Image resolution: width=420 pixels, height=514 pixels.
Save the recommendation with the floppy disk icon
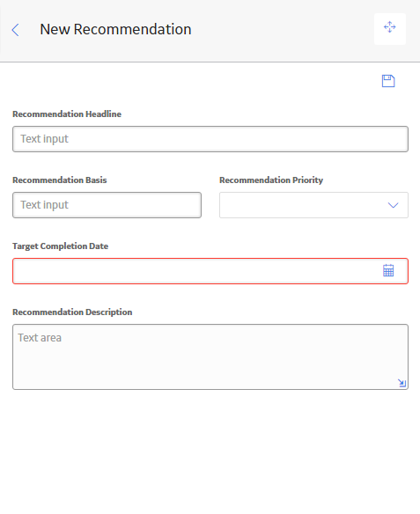click(388, 81)
